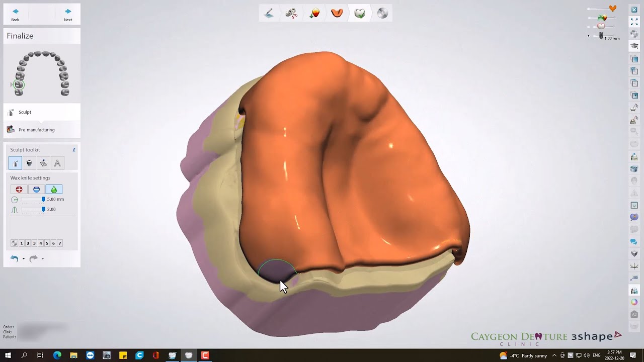The image size is (644, 362).
Task: Select the text 'A' tool in Sculpt toolkit
Action: coord(57,163)
